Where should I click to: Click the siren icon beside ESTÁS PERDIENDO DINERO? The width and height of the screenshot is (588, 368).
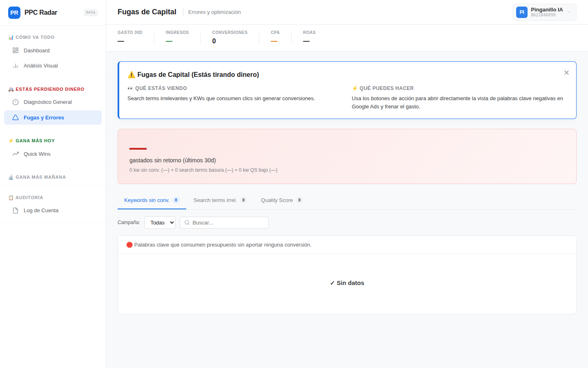(x=11, y=89)
